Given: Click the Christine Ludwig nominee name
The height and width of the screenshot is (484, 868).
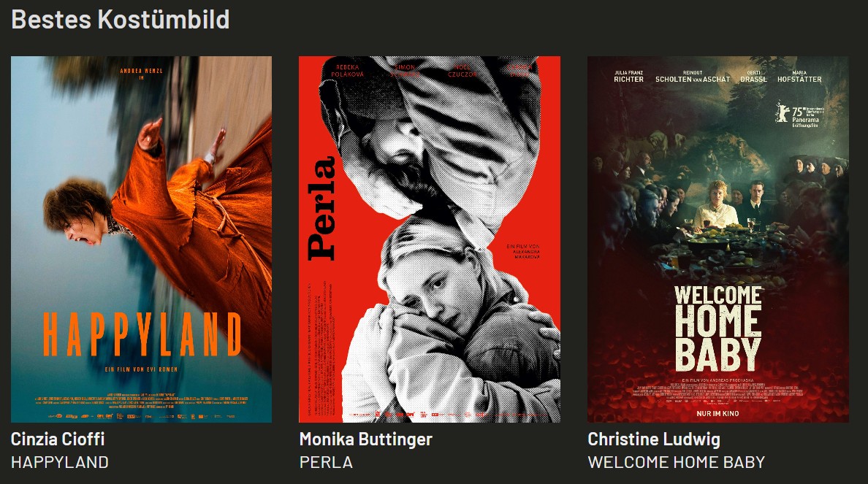Looking at the screenshot, I should pyautogui.click(x=654, y=439).
